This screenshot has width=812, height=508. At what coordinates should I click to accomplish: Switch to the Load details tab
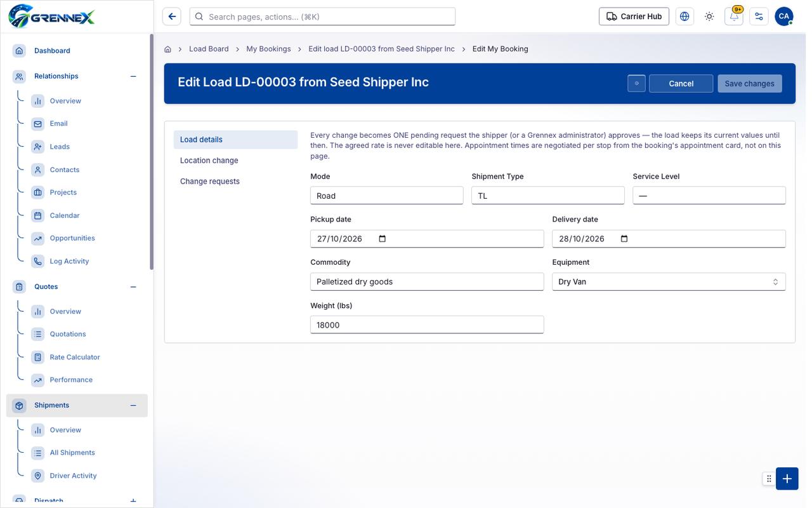(x=235, y=140)
